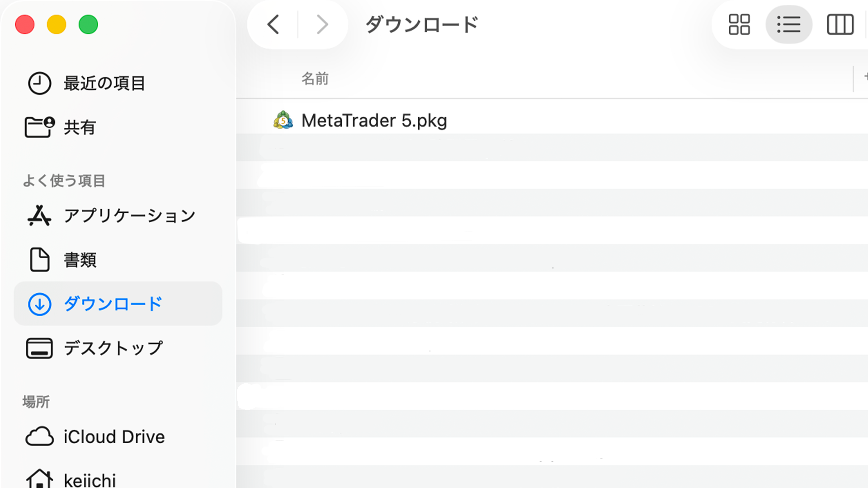Image resolution: width=868 pixels, height=488 pixels.
Task: Open アプリケーション folder in sidebar
Action: coord(129,216)
